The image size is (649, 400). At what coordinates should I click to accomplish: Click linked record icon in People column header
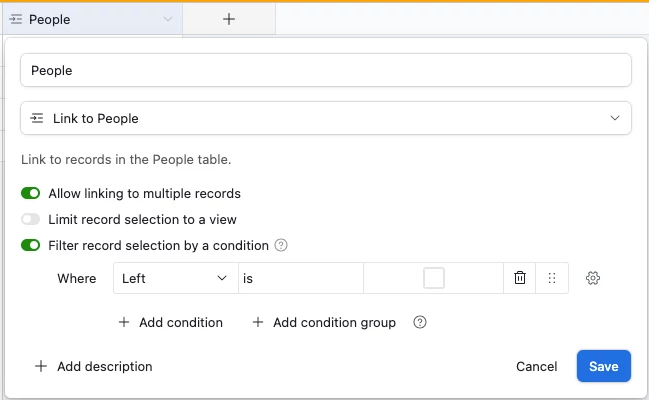[16, 19]
